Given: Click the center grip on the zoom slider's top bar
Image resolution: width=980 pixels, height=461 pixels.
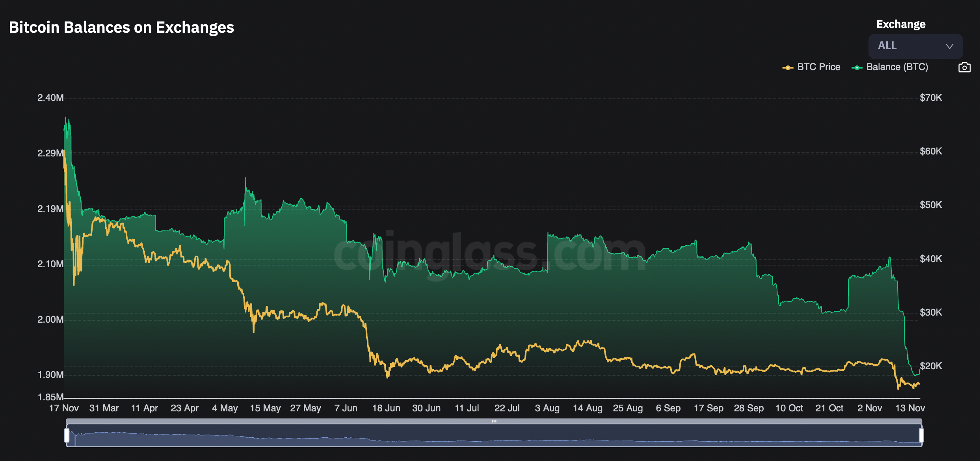Looking at the screenshot, I should point(494,421).
